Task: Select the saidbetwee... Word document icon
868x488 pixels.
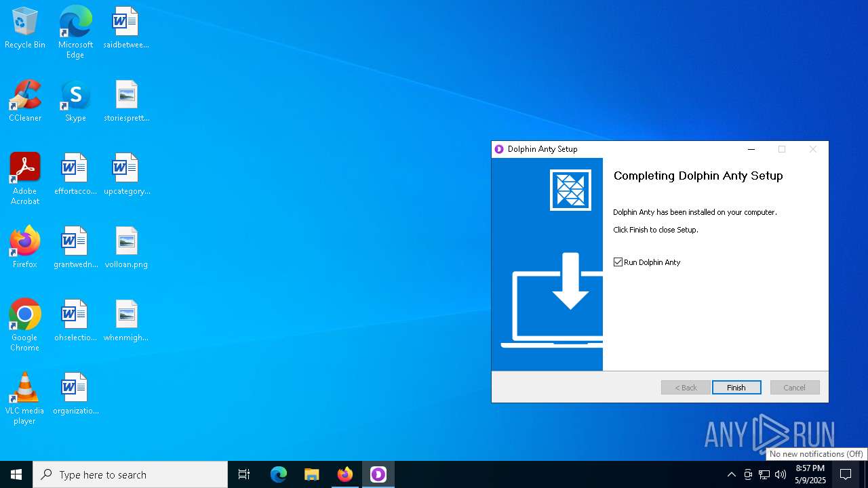Action: [126, 28]
